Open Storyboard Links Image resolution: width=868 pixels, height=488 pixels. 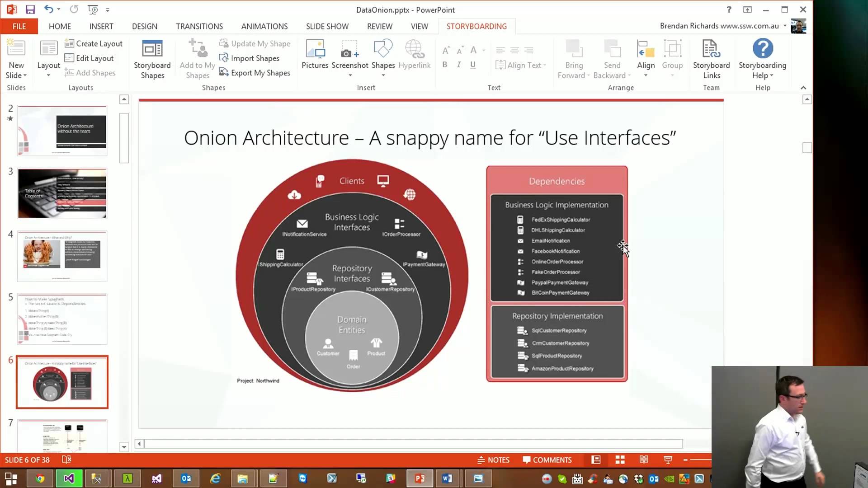[711, 58]
